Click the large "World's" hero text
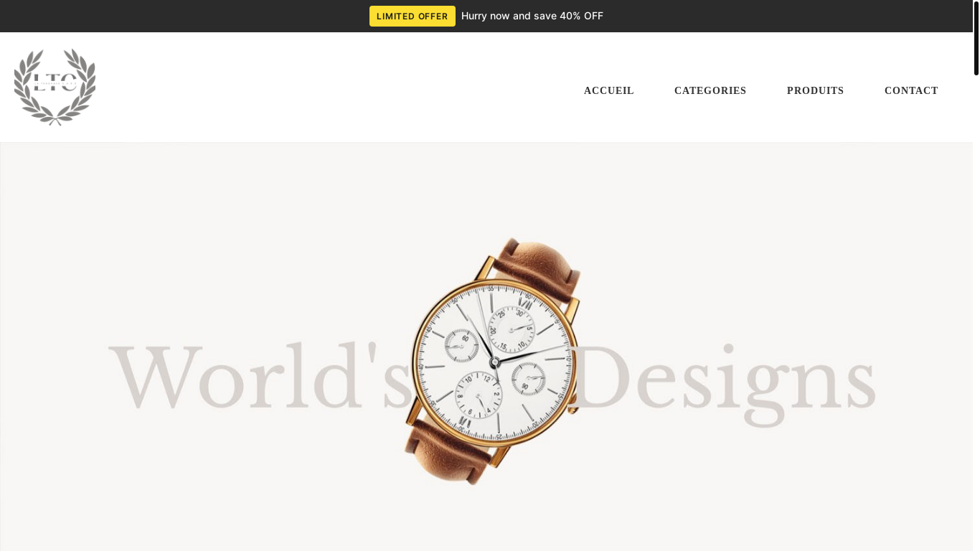Viewport: 980px width, 551px height. 262,376
